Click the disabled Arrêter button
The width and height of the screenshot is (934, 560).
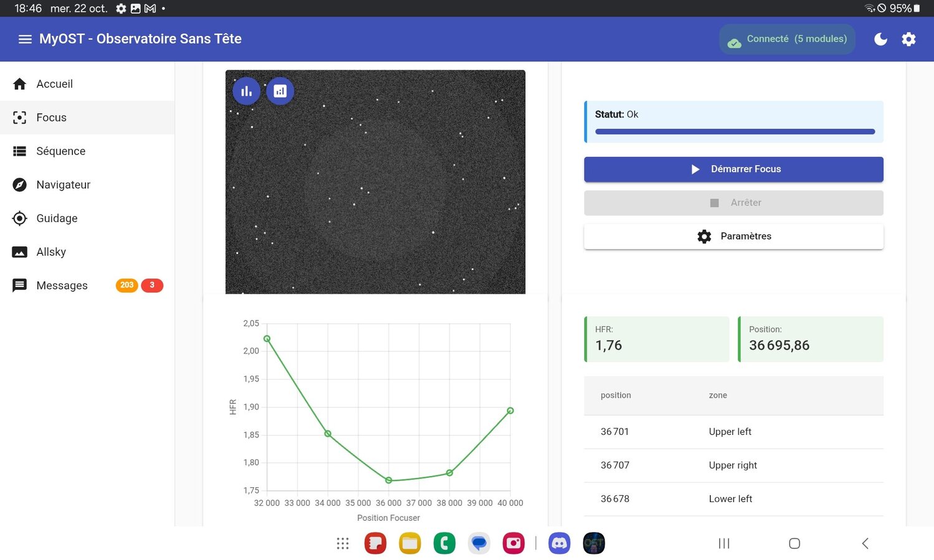pyautogui.click(x=734, y=202)
